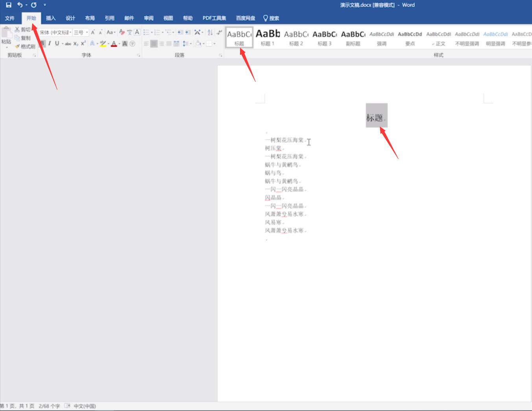Apply numbered list
The height and width of the screenshot is (411, 532).
157,32
